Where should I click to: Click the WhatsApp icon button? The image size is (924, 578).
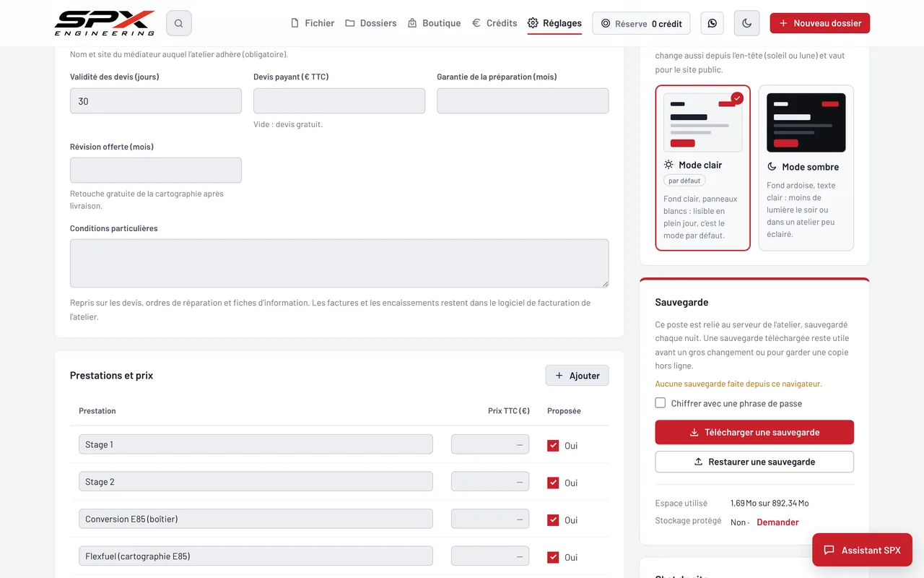tap(712, 23)
